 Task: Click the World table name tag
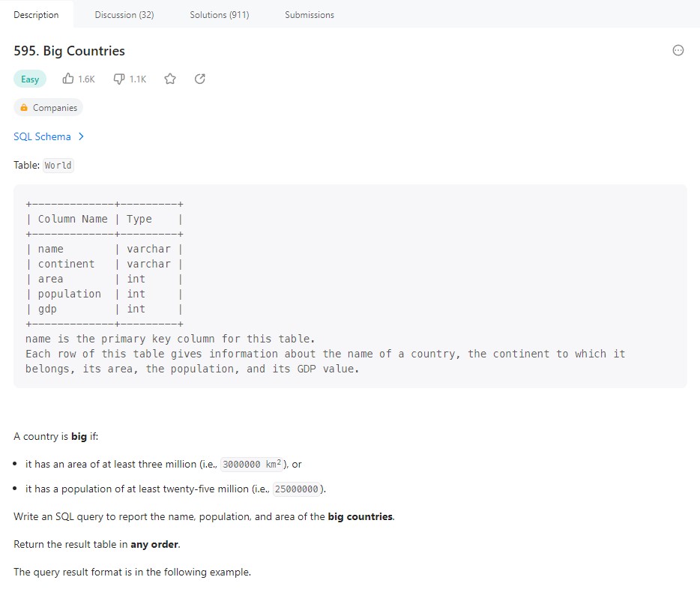[x=58, y=166]
